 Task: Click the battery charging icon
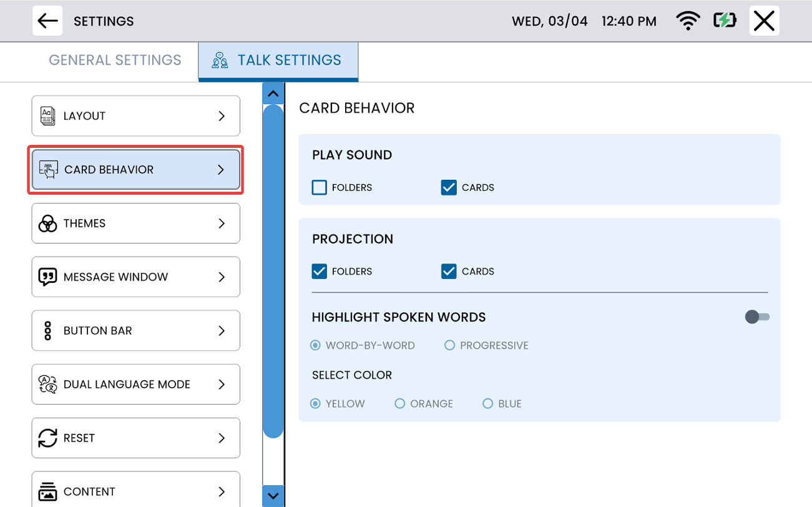click(725, 21)
